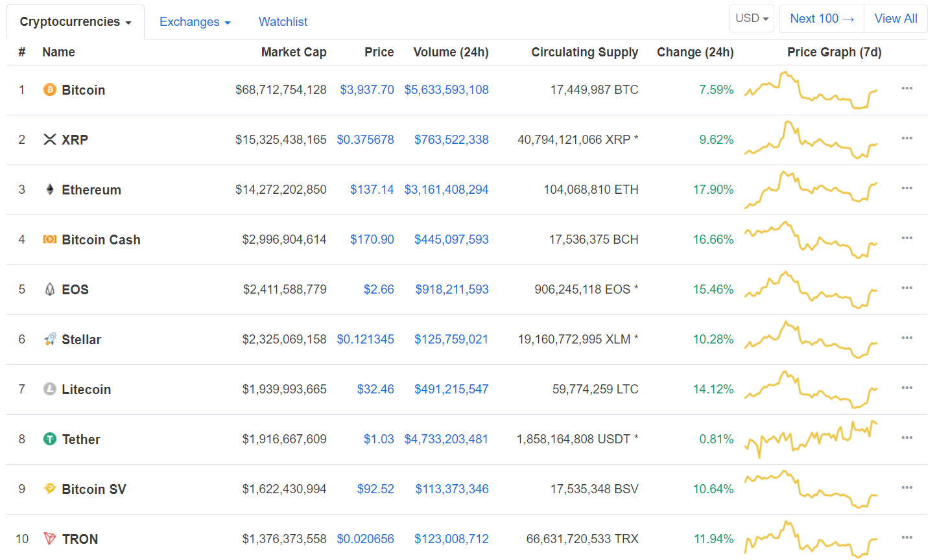Image resolution: width=937 pixels, height=560 pixels.
Task: Click XRP circulating supply 40,794,121,066 XRP
Action: pyautogui.click(x=578, y=140)
